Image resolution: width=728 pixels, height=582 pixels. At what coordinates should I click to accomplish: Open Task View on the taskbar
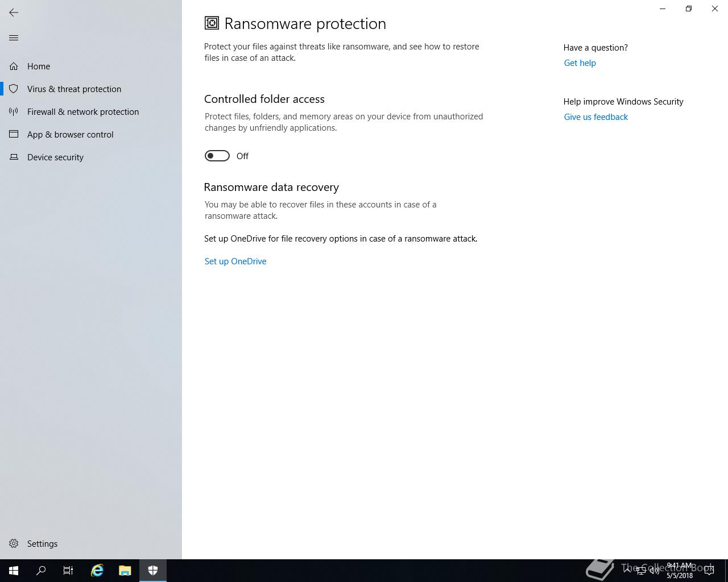(68, 571)
